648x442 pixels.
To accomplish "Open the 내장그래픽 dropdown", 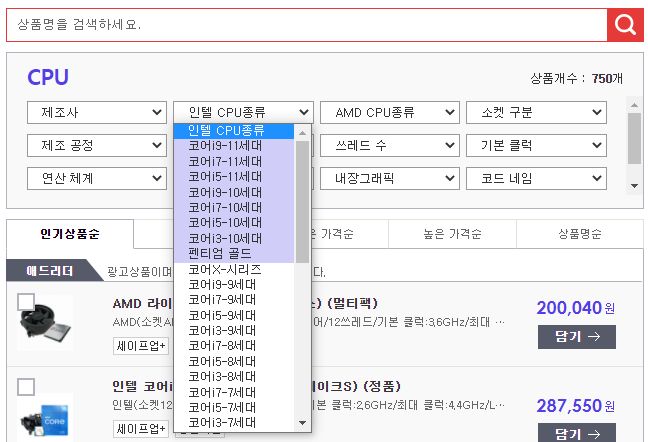I will pyautogui.click(x=390, y=178).
